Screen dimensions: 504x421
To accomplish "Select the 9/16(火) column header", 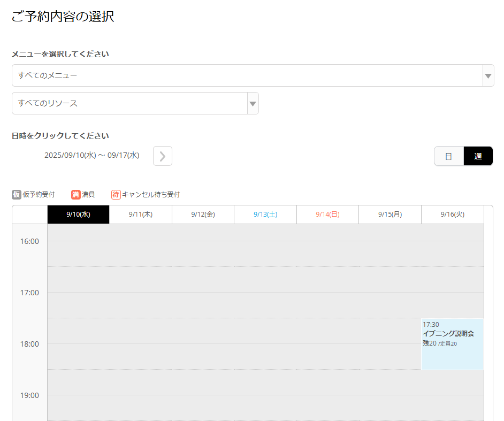I will pos(453,215).
